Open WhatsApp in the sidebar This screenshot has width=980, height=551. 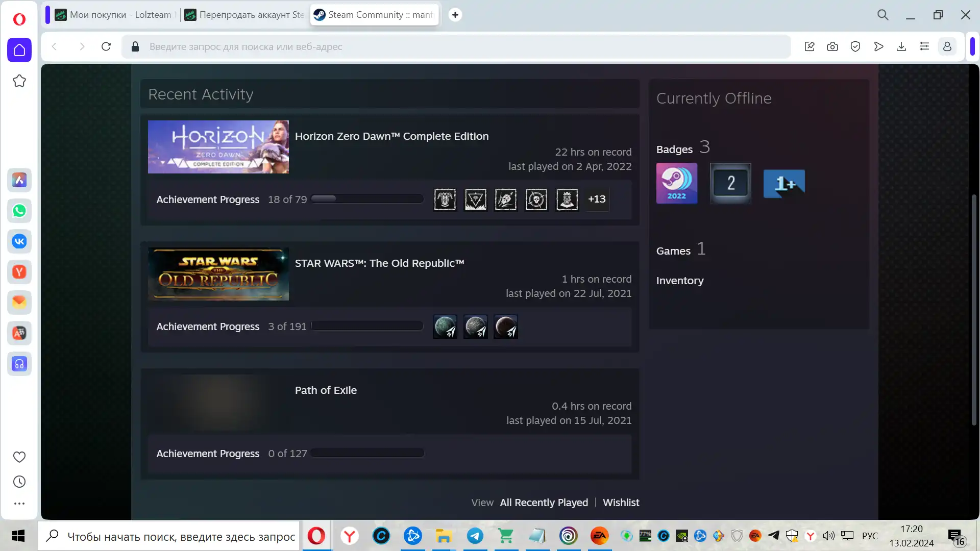pyautogui.click(x=19, y=211)
